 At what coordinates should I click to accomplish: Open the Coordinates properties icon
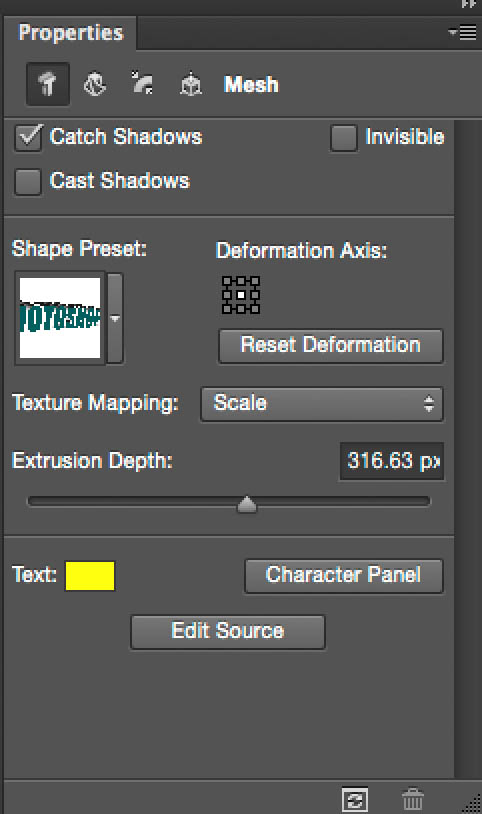click(191, 84)
